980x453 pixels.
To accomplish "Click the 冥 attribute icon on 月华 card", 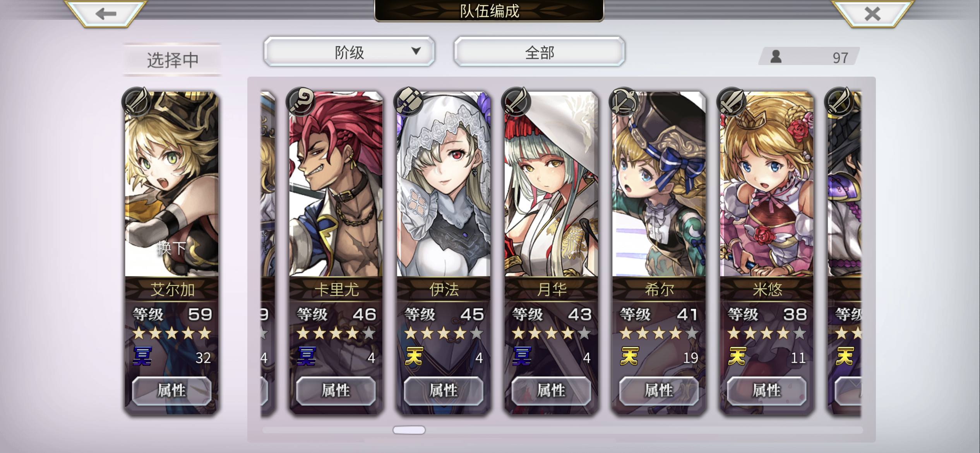I will 522,356.
